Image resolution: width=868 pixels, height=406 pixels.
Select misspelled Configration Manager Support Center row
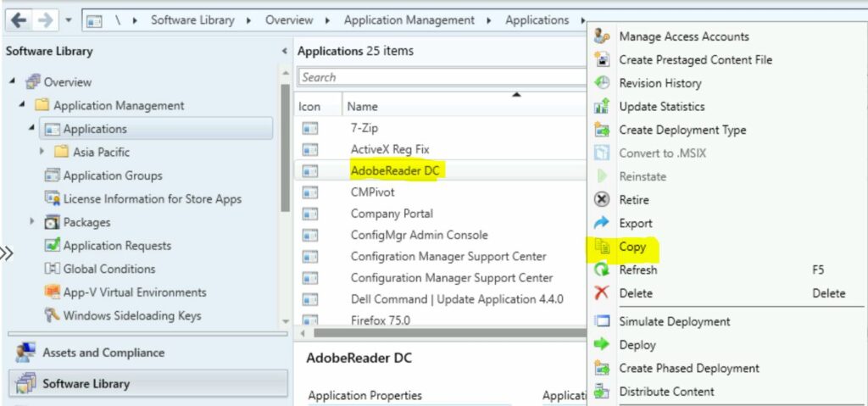[x=441, y=257]
